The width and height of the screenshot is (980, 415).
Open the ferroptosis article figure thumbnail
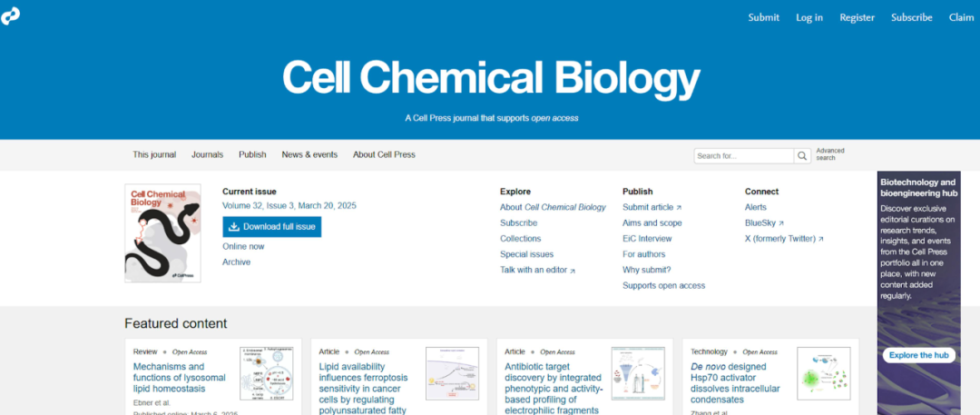[452, 373]
